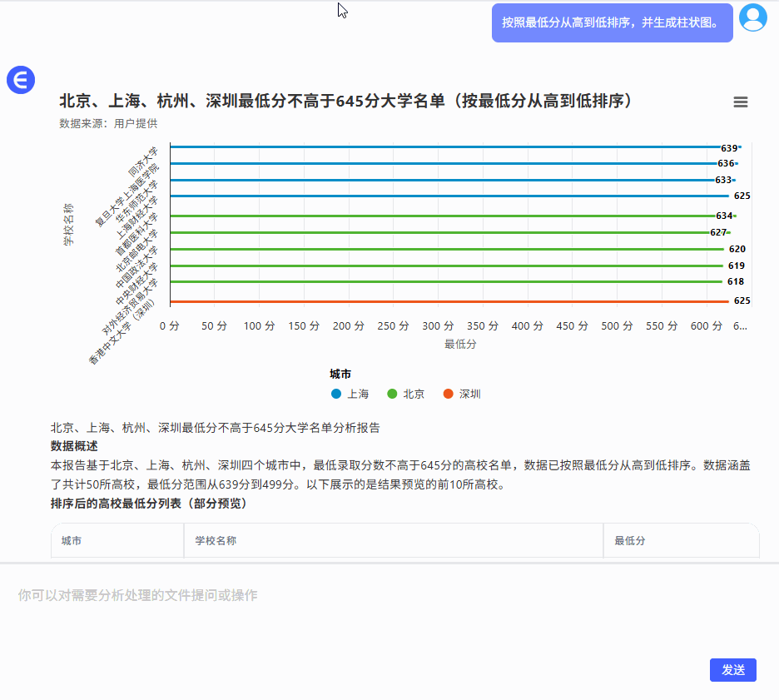Toggle 北京 series in the legend
The image size is (779, 700).
click(x=406, y=394)
